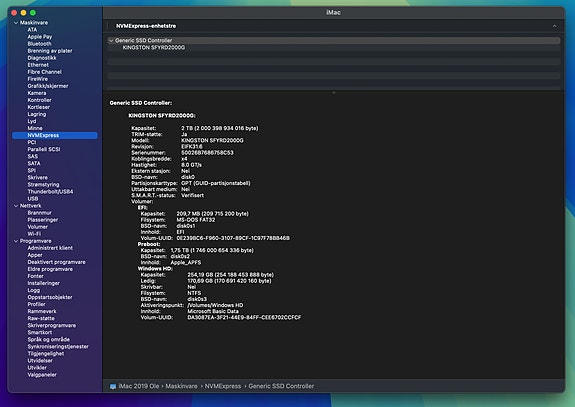Click NVMExpress in the bottom path bar
Screen dimensions: 575x407
[x=223, y=386]
